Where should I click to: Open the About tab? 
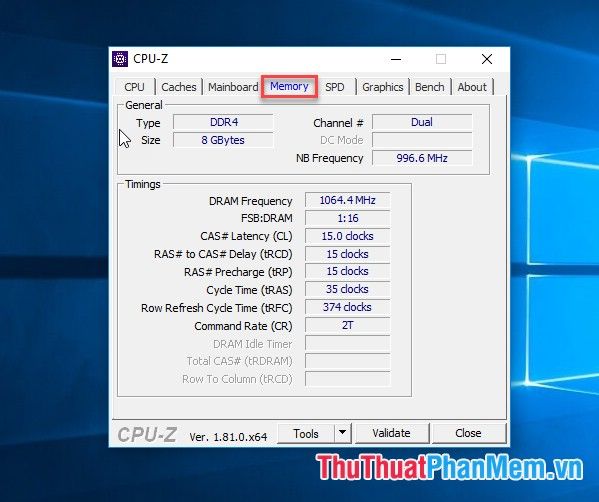pyautogui.click(x=472, y=87)
